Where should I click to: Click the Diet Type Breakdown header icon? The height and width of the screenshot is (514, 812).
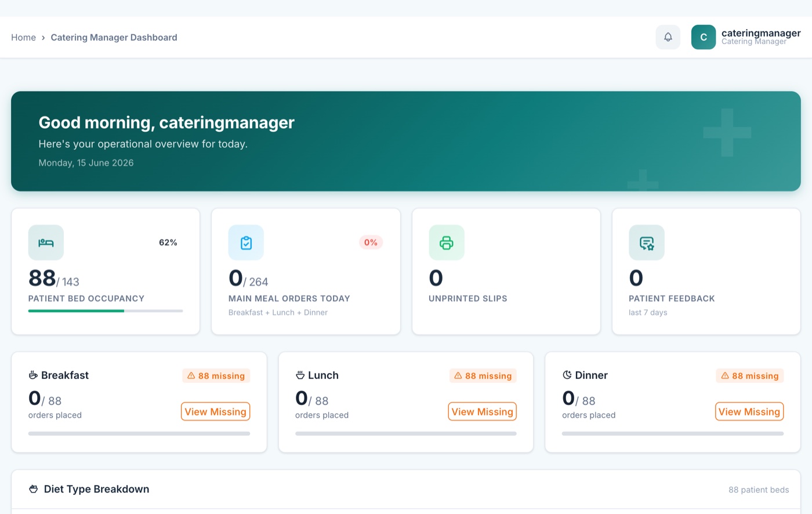click(x=34, y=489)
